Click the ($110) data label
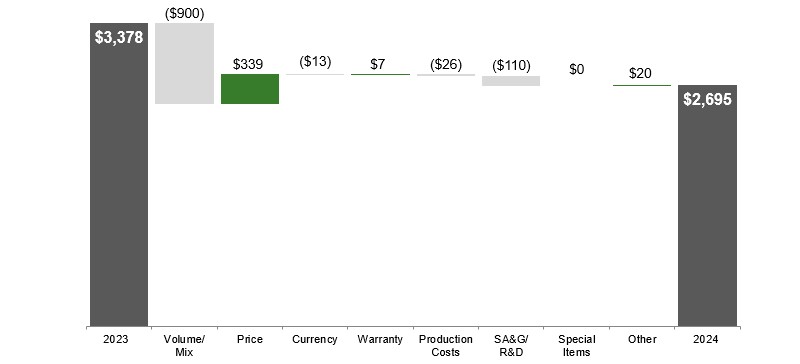The height and width of the screenshot is (364, 800). tap(511, 66)
